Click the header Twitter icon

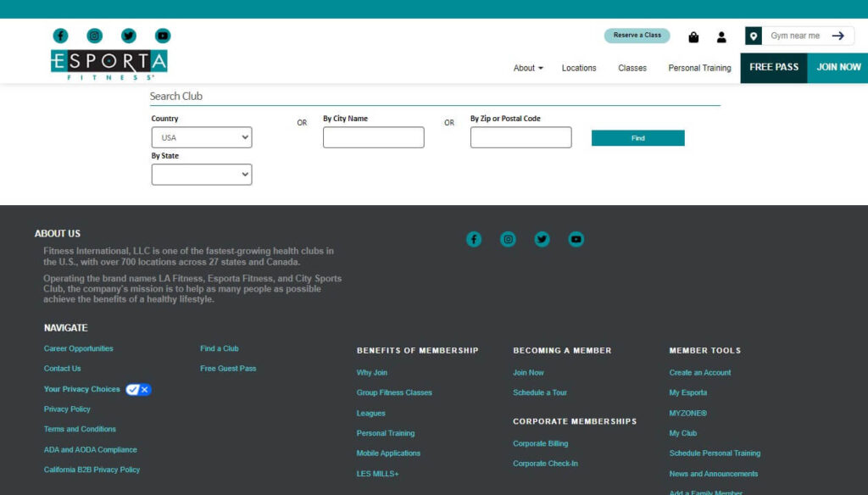[x=129, y=36]
